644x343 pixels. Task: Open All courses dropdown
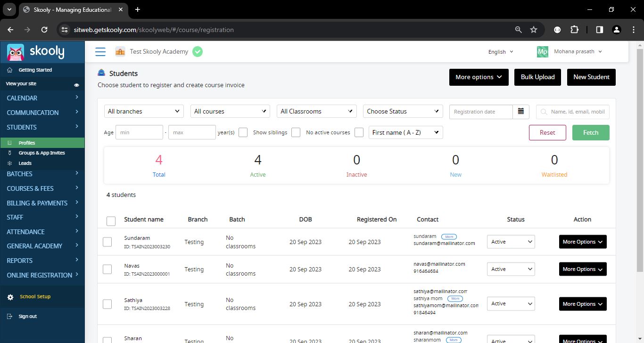230,111
